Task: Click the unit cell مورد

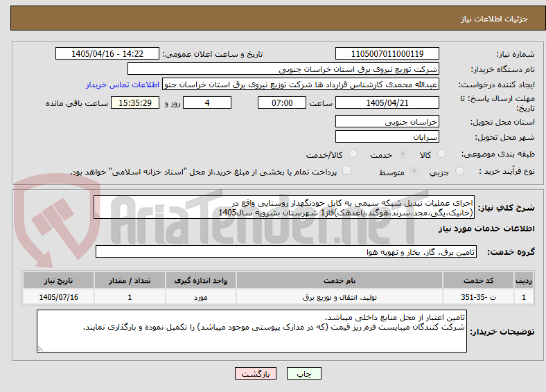Action: click(200, 297)
